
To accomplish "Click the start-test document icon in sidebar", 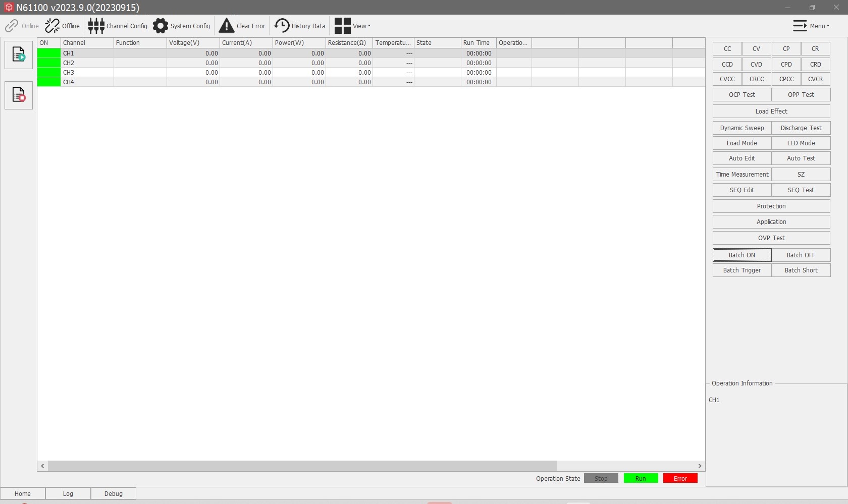I will [x=19, y=54].
